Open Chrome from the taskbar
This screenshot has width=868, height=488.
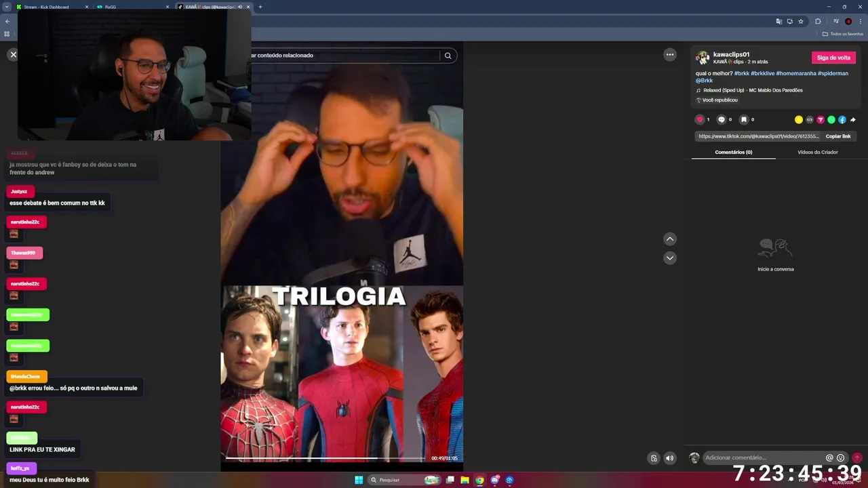(x=479, y=480)
